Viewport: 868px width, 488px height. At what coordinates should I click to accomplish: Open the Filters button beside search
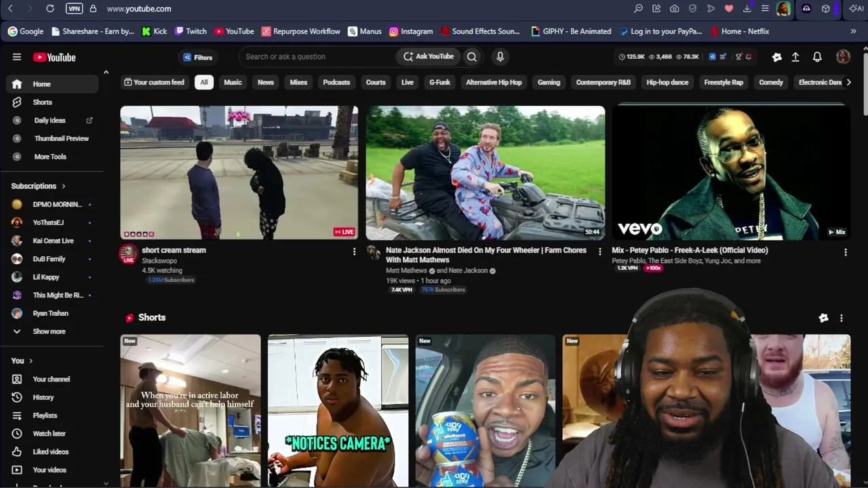point(198,58)
